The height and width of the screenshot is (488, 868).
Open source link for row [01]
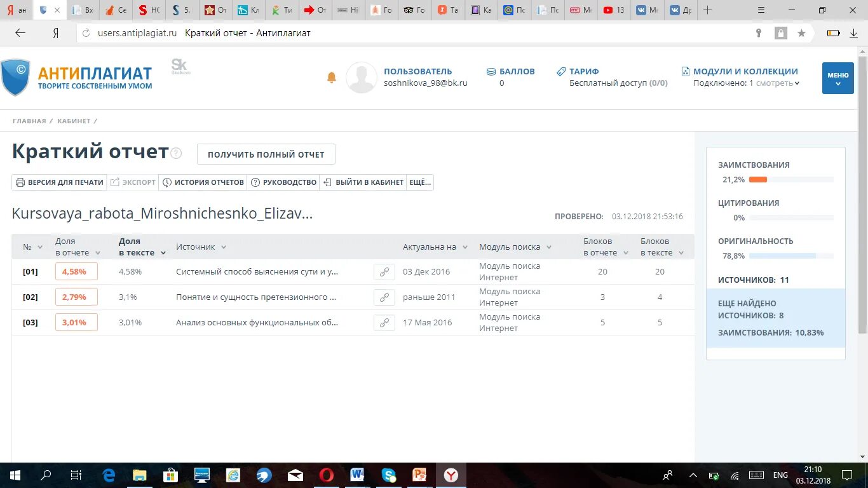point(384,272)
